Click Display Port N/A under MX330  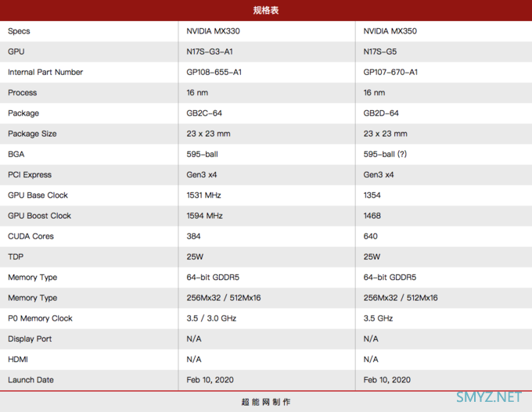click(194, 339)
